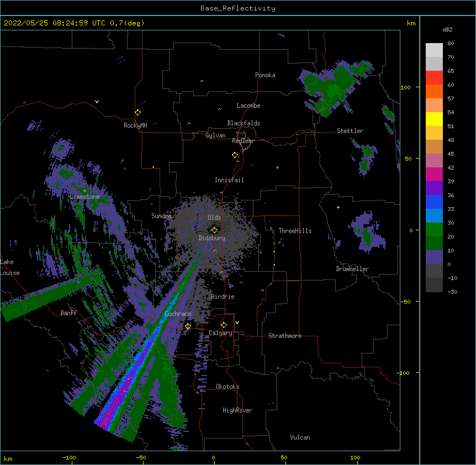Pick the purple swatch between 39 and 36 dBZ
The image size is (476, 465).
[x=434, y=188]
